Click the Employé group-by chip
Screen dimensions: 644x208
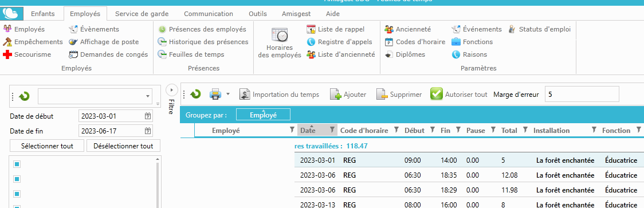click(x=263, y=115)
